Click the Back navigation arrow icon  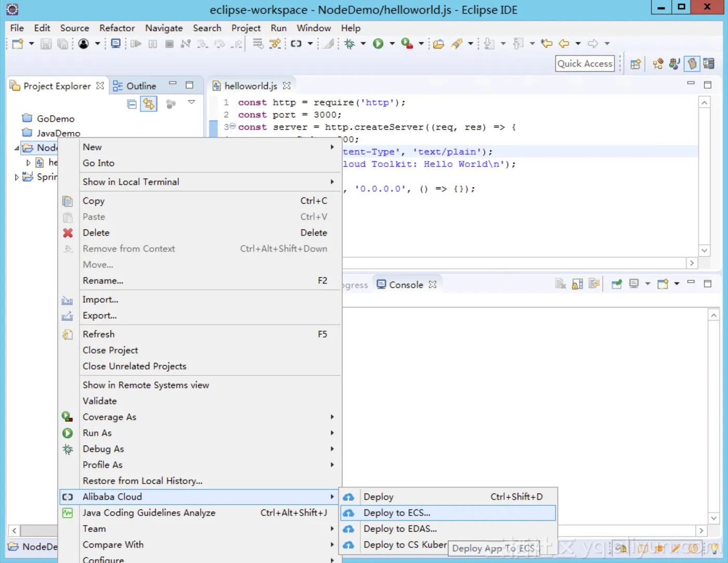tap(564, 44)
